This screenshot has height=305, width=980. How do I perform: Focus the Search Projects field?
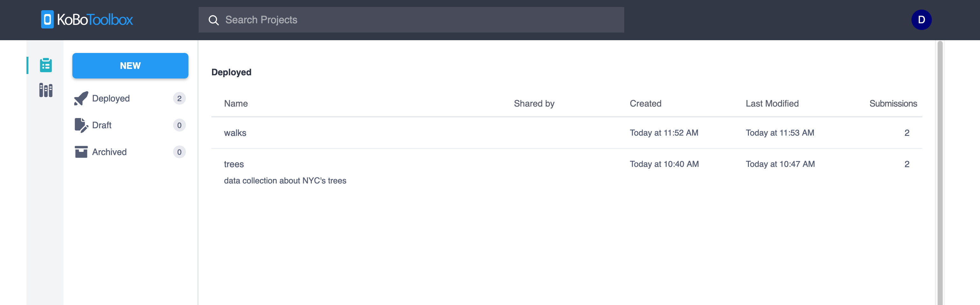(x=419, y=20)
